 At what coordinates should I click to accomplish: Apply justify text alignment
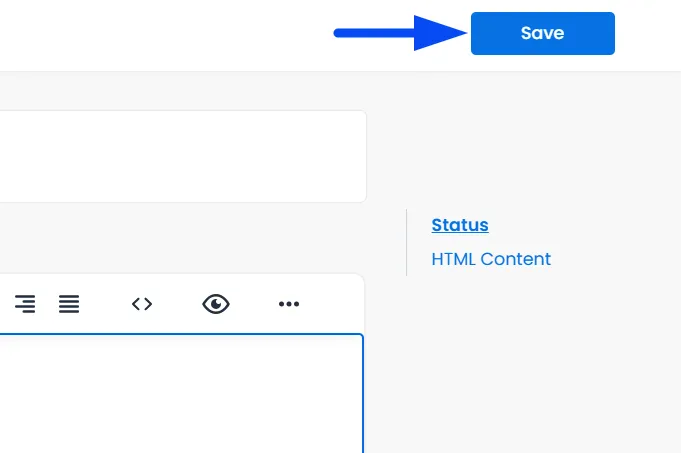pyautogui.click(x=69, y=304)
